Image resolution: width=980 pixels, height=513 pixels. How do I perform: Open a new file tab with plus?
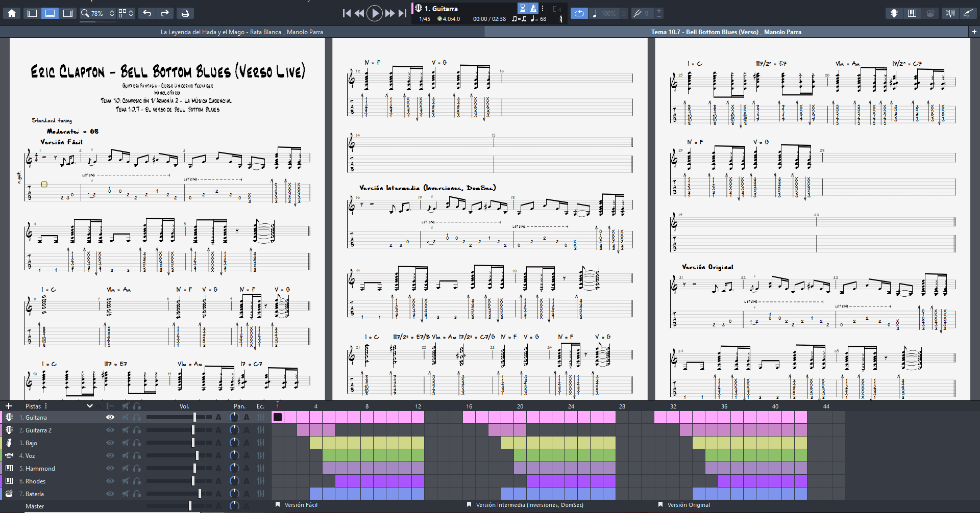tap(974, 32)
